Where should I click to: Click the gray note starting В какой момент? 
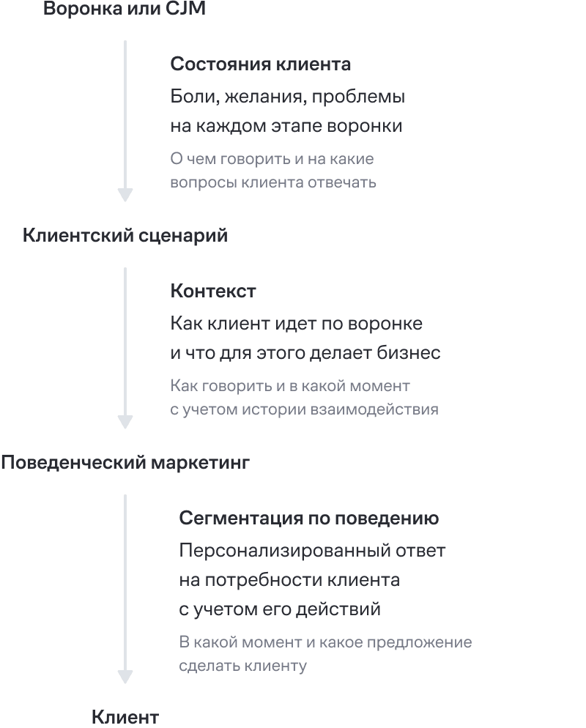point(325,654)
